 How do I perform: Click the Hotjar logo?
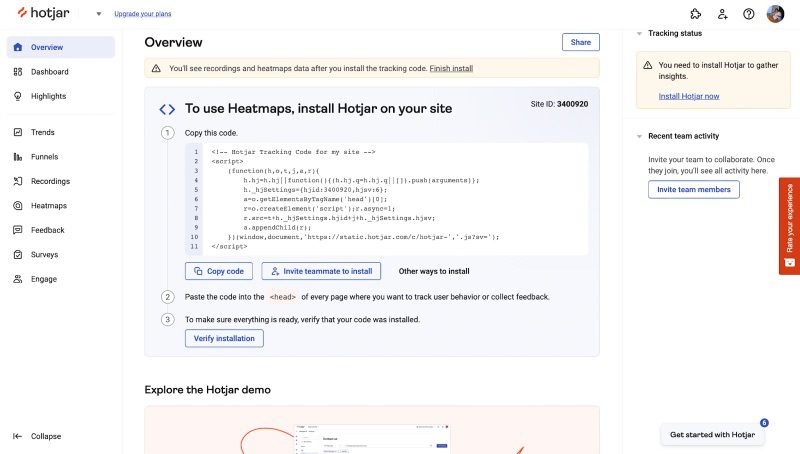43,13
